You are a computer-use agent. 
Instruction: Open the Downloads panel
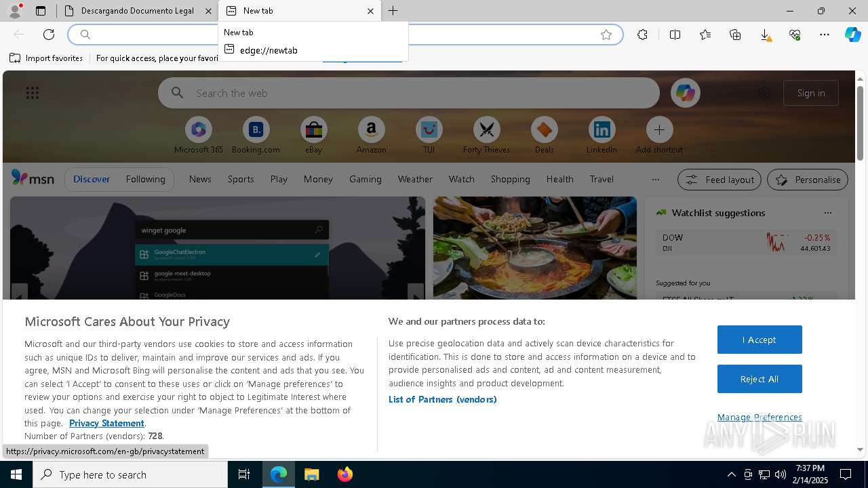(x=765, y=35)
